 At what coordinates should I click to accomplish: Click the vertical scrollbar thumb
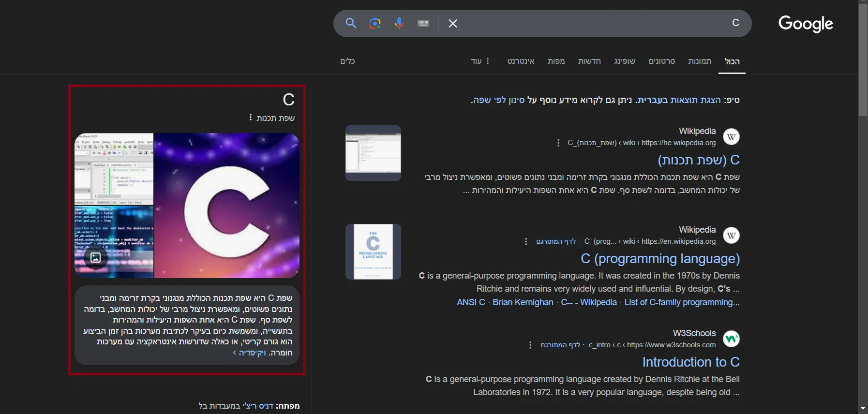point(863,60)
